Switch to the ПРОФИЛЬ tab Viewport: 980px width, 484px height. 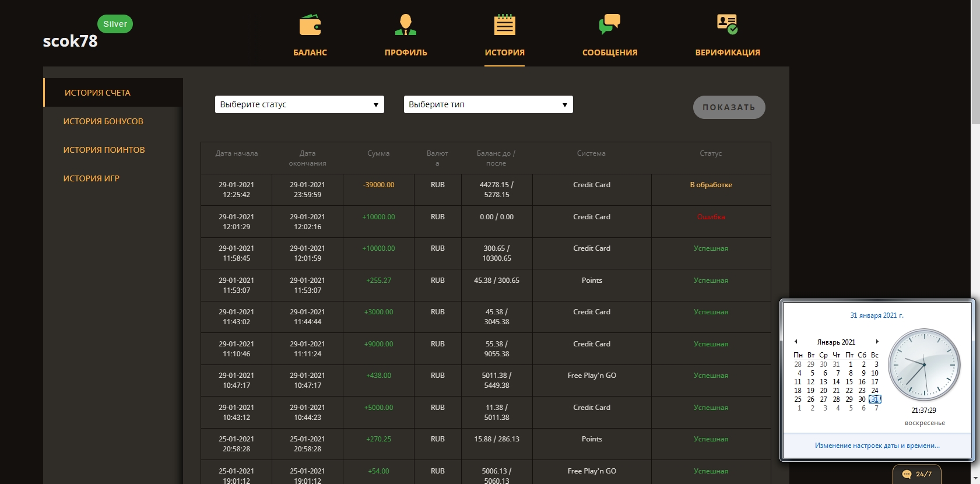point(406,52)
